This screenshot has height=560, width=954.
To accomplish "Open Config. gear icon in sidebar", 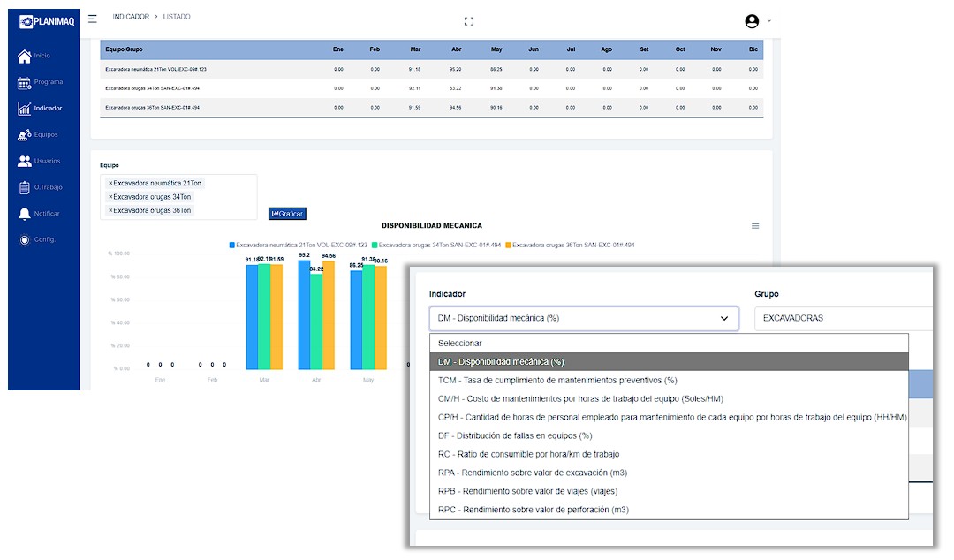I will [25, 240].
